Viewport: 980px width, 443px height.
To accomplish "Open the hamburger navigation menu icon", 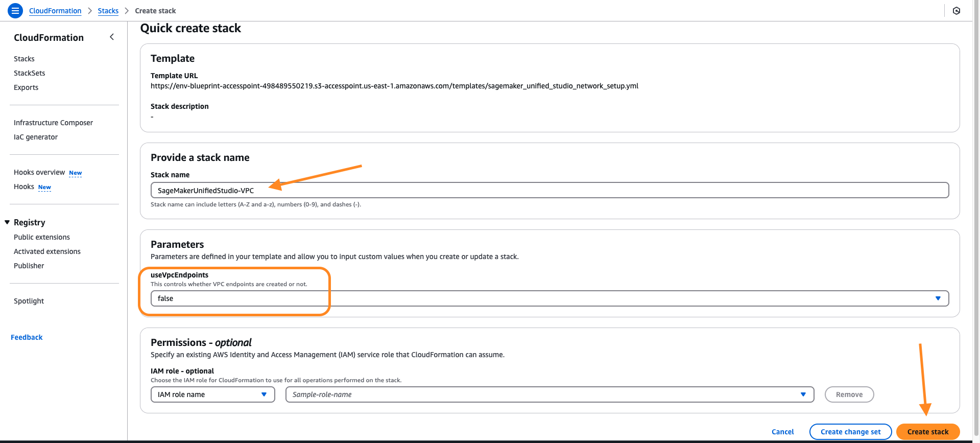I will coord(15,10).
